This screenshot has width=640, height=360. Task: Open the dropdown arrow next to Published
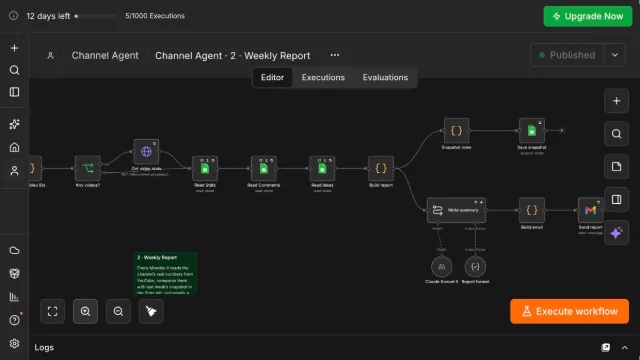pos(615,55)
